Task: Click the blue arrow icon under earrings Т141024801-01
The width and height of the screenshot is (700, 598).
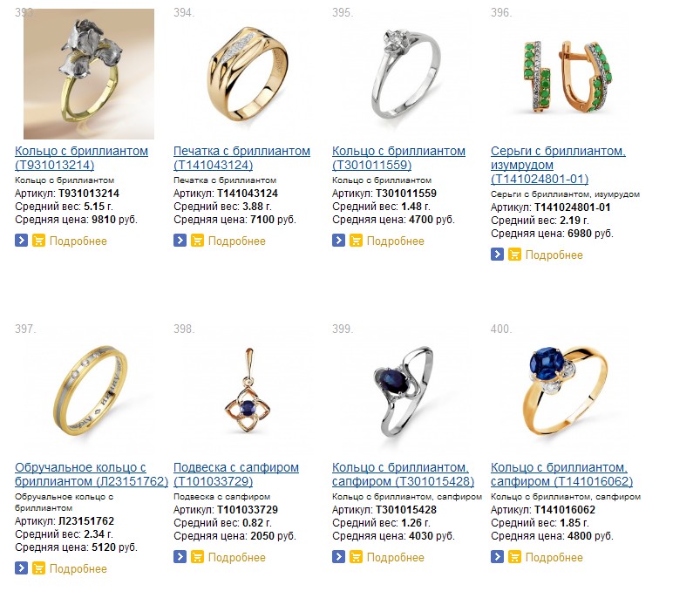Action: [497, 255]
